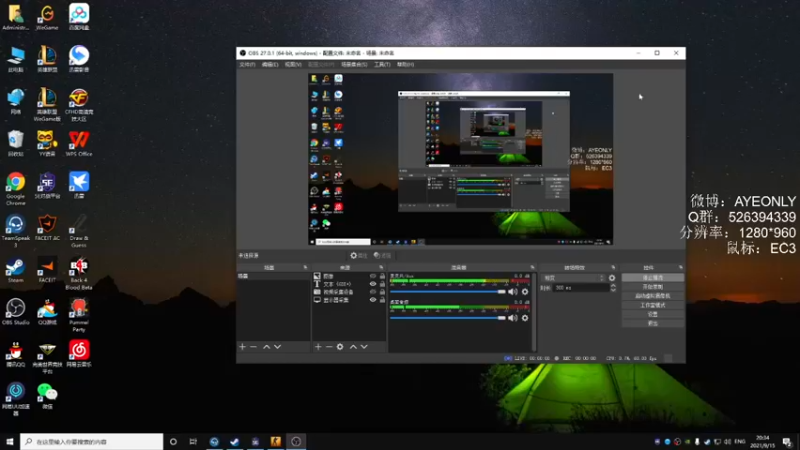
Task: Click the transition duration 300 ms field
Action: click(581, 288)
